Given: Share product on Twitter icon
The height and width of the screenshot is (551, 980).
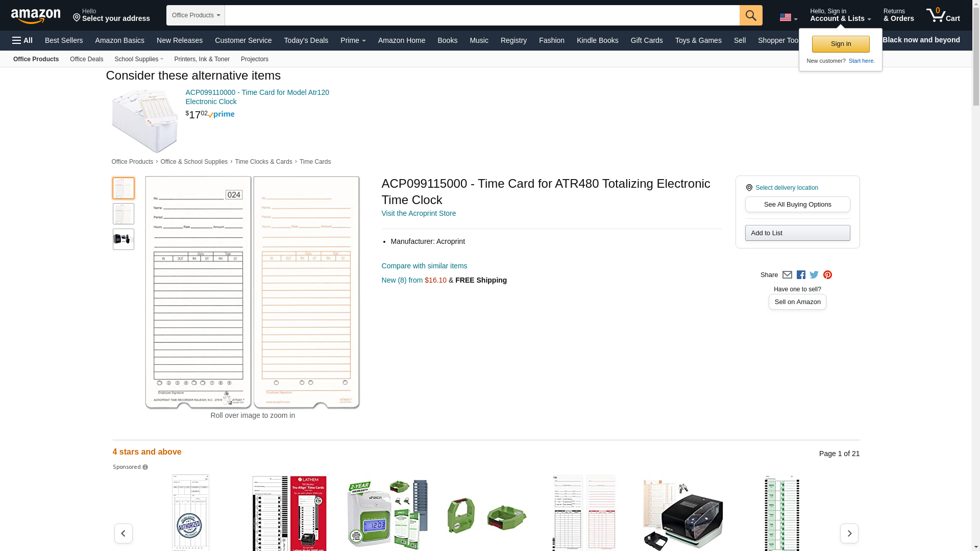Looking at the screenshot, I should (814, 275).
